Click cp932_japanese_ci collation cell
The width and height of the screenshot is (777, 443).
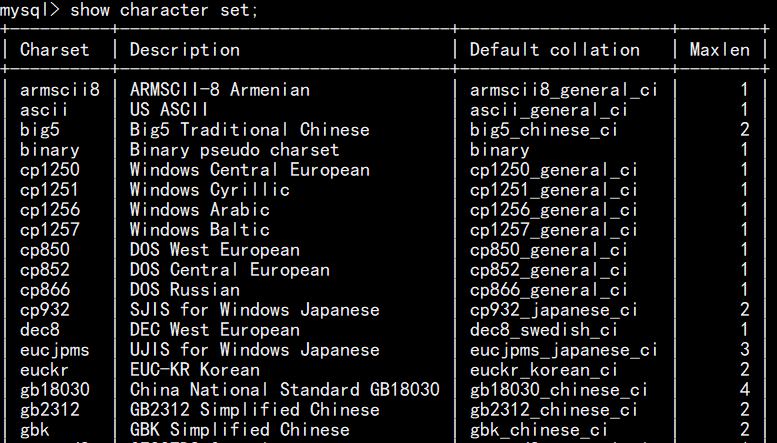pos(554,310)
